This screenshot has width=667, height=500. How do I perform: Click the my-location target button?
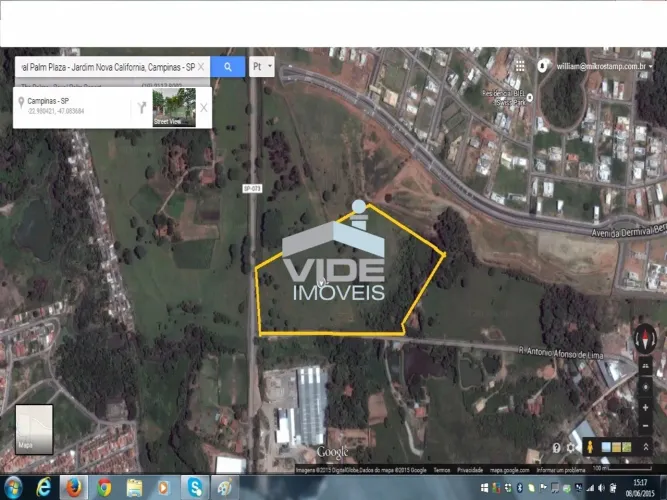645,387
